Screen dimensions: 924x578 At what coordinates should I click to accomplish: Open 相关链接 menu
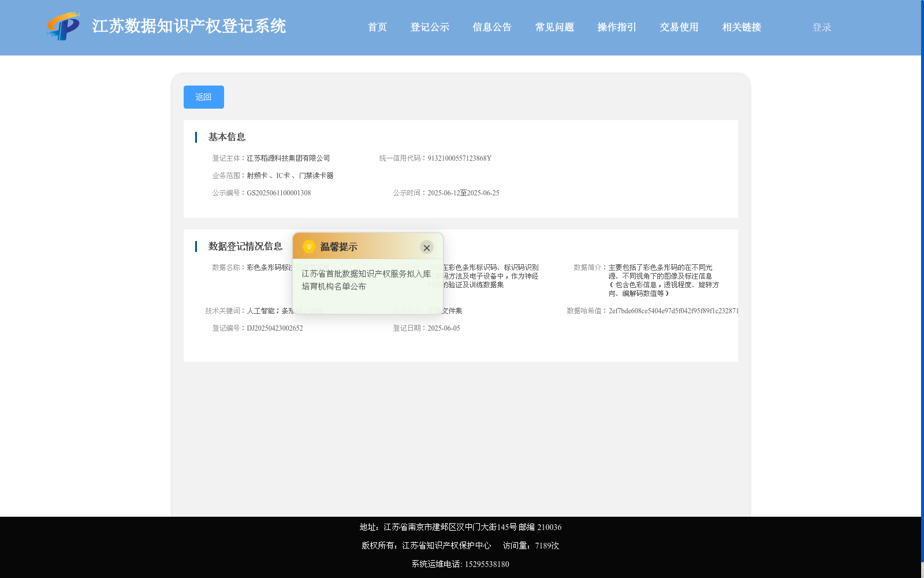tap(742, 27)
